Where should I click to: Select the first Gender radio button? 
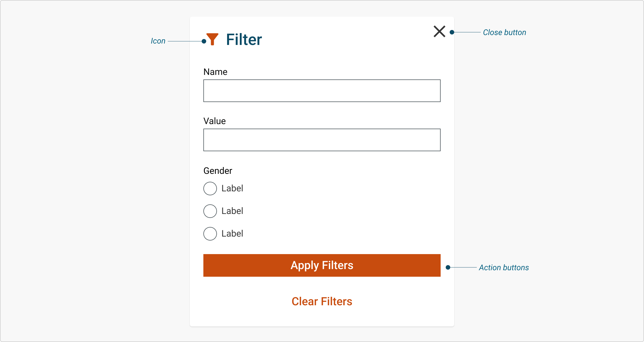coord(210,189)
